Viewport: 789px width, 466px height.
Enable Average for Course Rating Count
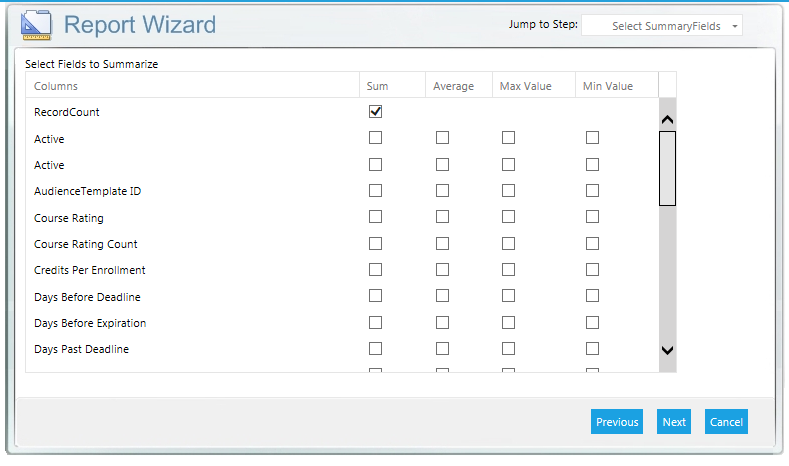(x=442, y=244)
